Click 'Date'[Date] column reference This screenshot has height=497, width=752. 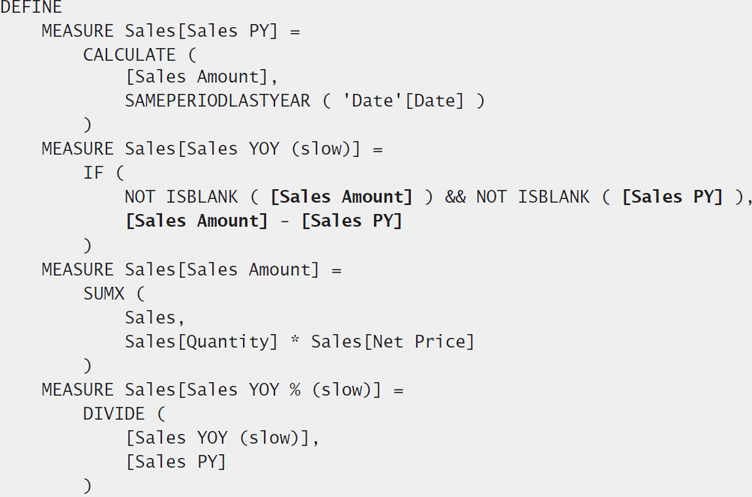pos(403,101)
